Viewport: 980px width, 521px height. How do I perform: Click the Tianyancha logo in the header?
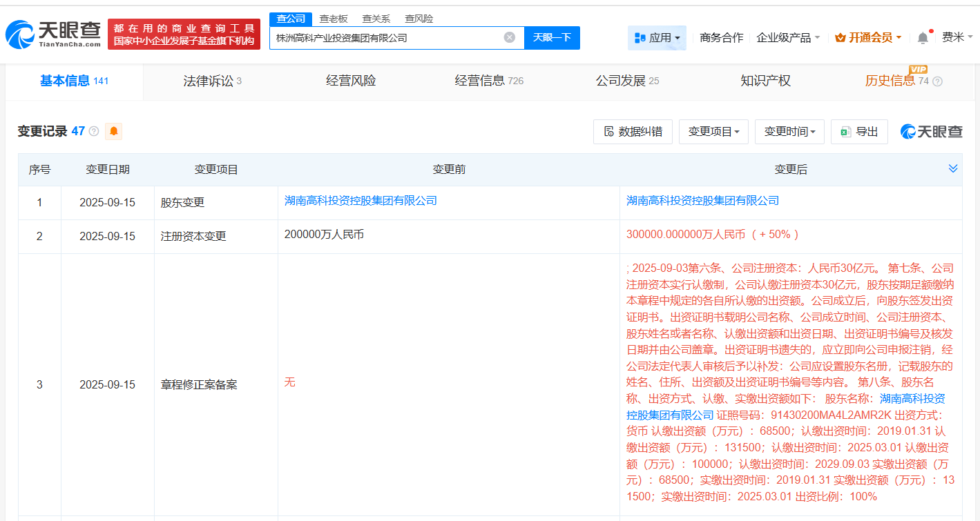pyautogui.click(x=54, y=34)
